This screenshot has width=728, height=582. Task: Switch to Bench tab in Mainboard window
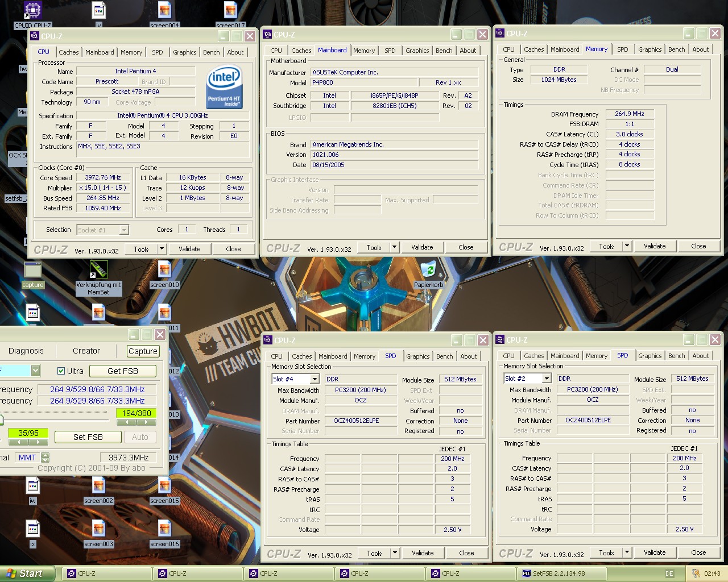point(444,51)
